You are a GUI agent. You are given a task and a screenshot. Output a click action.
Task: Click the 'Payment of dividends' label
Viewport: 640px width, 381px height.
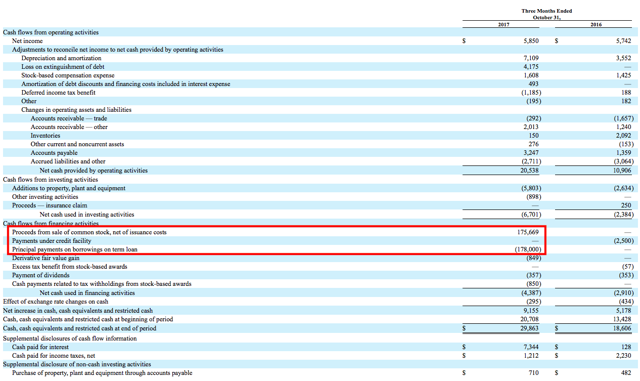[x=41, y=275]
